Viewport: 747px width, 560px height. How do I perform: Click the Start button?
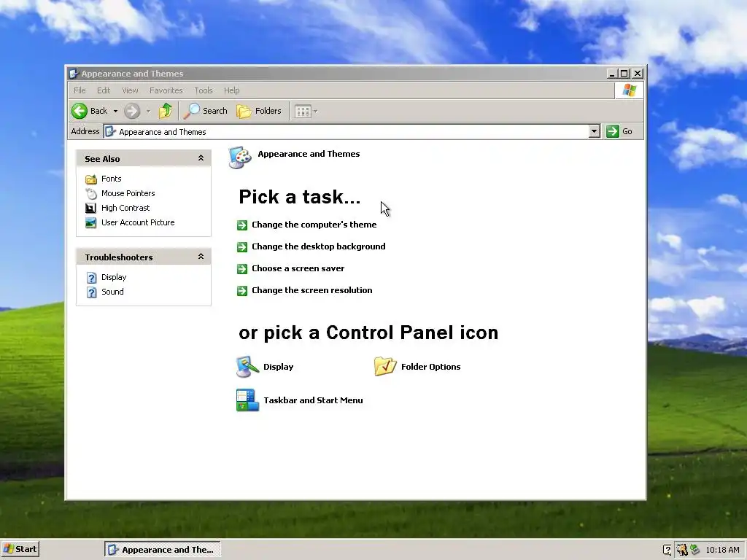[x=20, y=549]
